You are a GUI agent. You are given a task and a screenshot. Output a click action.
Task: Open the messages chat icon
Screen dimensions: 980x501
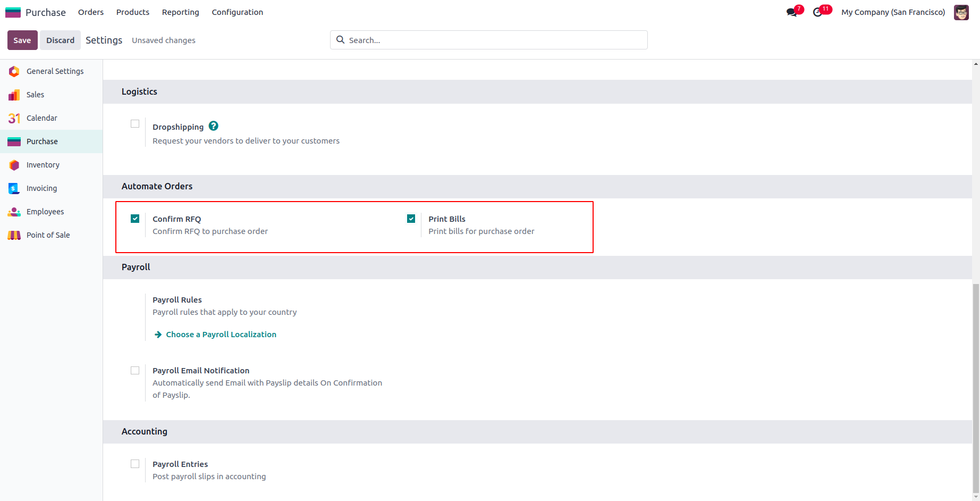[792, 12]
